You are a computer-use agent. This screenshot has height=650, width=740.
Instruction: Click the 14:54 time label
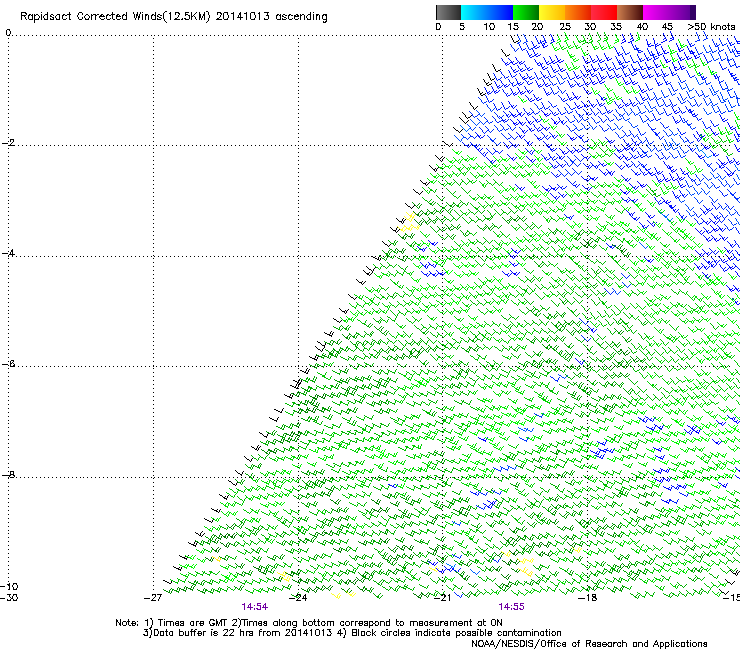pyautogui.click(x=255, y=607)
